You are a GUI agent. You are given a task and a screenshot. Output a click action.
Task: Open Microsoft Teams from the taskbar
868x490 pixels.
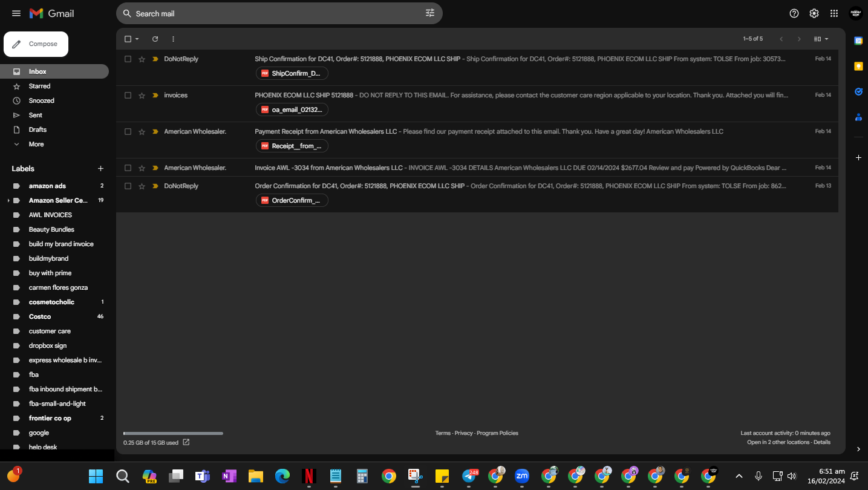click(203, 476)
